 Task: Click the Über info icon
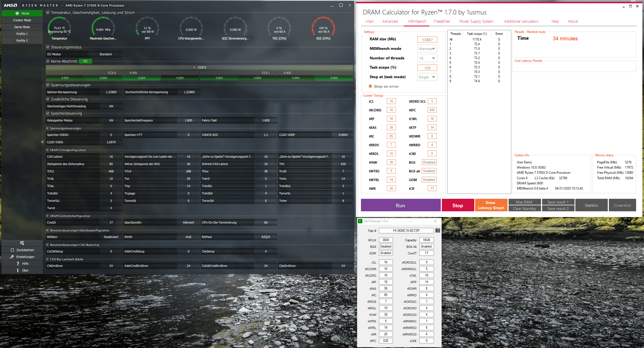click(x=18, y=270)
